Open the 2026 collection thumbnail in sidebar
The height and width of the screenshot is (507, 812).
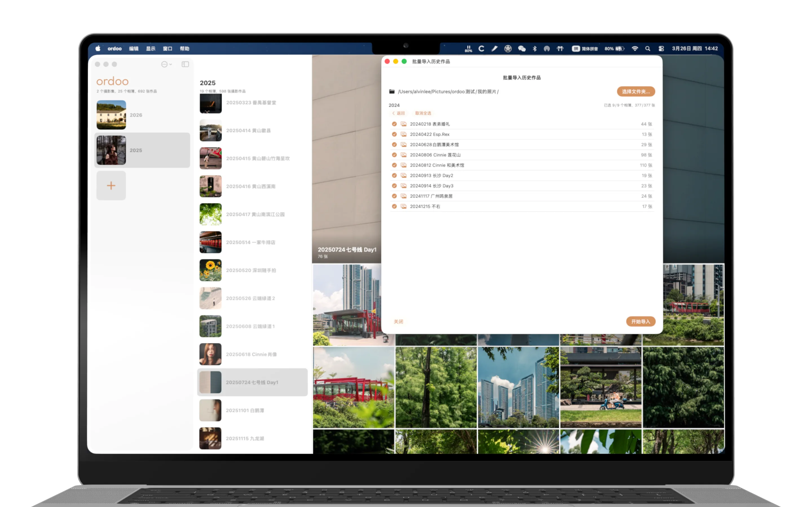pyautogui.click(x=111, y=115)
